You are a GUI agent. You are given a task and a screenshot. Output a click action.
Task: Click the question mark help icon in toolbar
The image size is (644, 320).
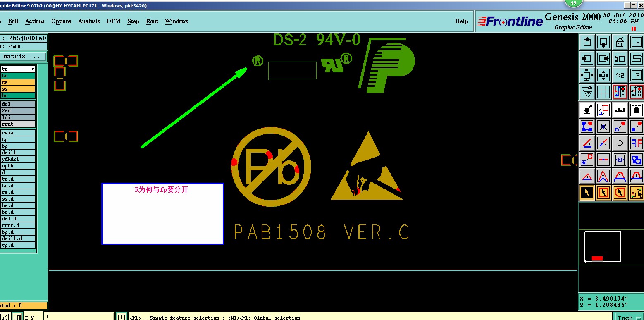click(636, 75)
